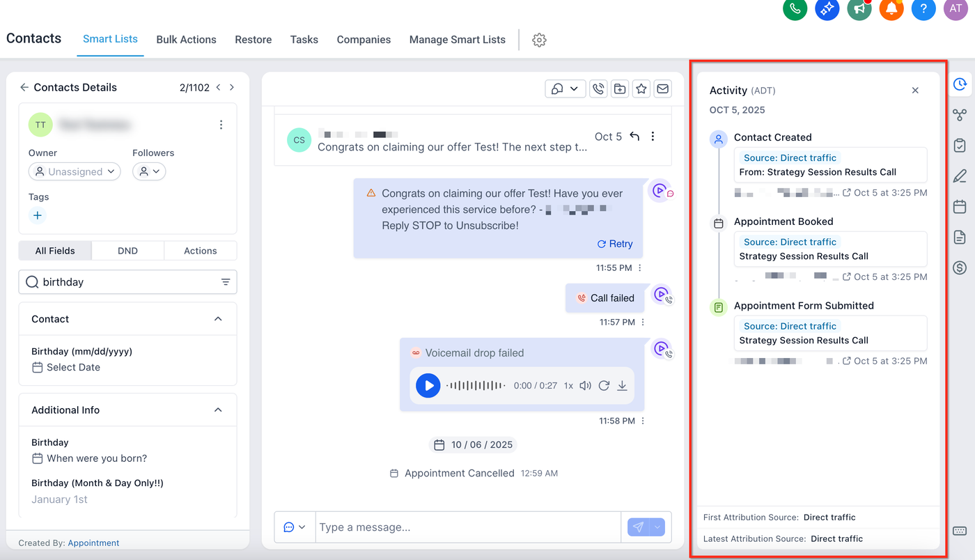Open the Contacts settings gear
This screenshot has width=975, height=560.
539,40
